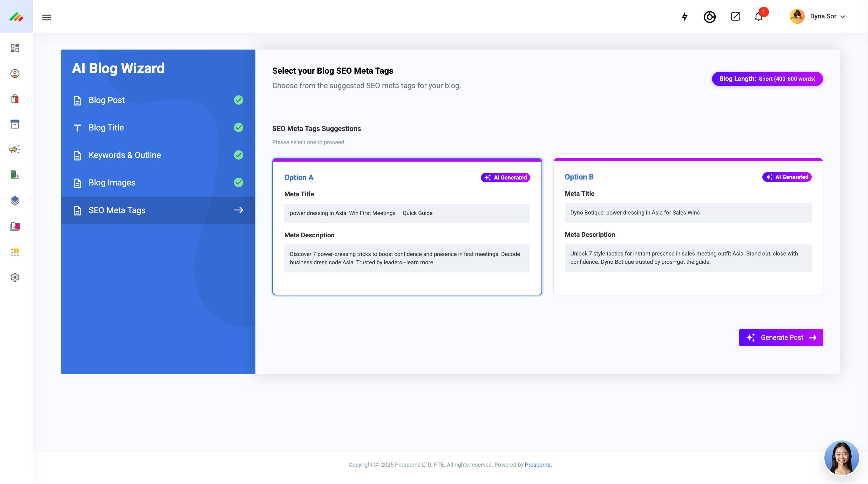Open the dashboard grid sidebar icon
This screenshot has height=484, width=868.
(x=15, y=48)
